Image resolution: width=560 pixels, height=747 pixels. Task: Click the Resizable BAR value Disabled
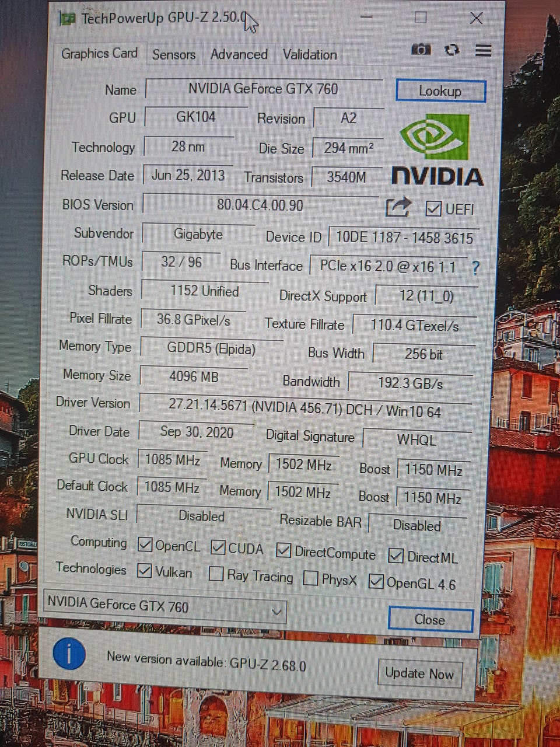pyautogui.click(x=416, y=525)
